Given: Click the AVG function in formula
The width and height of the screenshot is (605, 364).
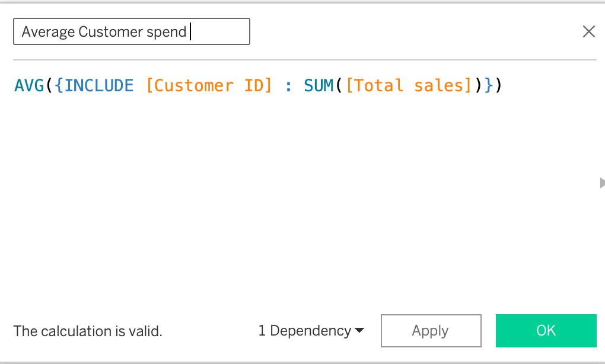Looking at the screenshot, I should coord(29,86).
